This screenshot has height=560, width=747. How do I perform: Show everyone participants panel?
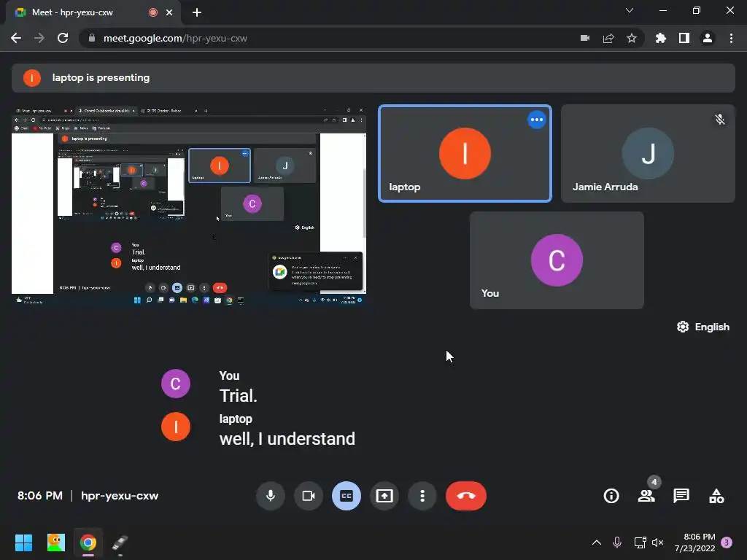[646, 496]
